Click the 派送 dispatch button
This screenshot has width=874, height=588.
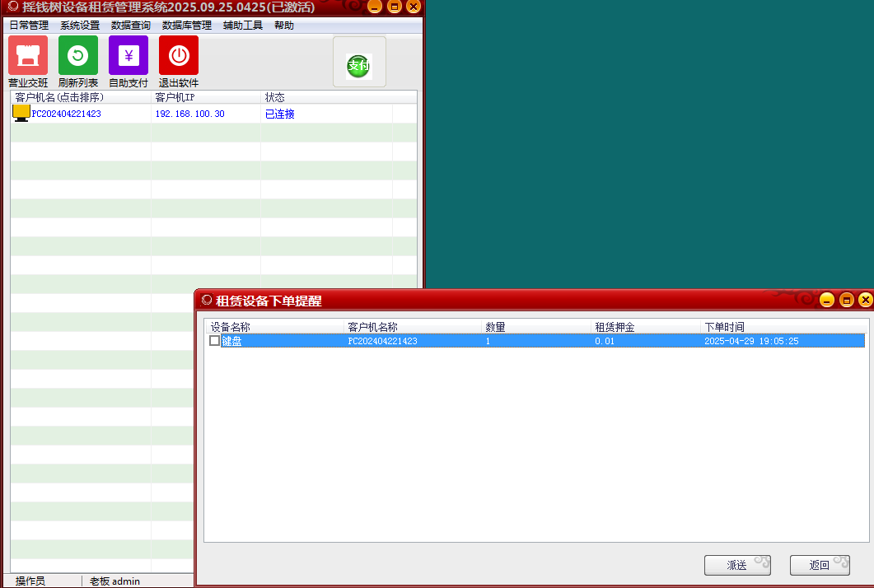coord(737,565)
